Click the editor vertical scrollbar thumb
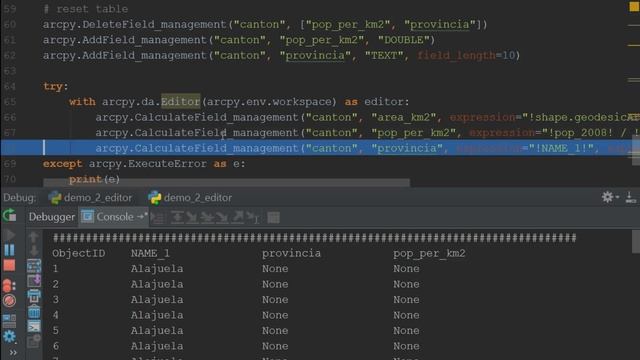The image size is (640, 360). coord(636,150)
